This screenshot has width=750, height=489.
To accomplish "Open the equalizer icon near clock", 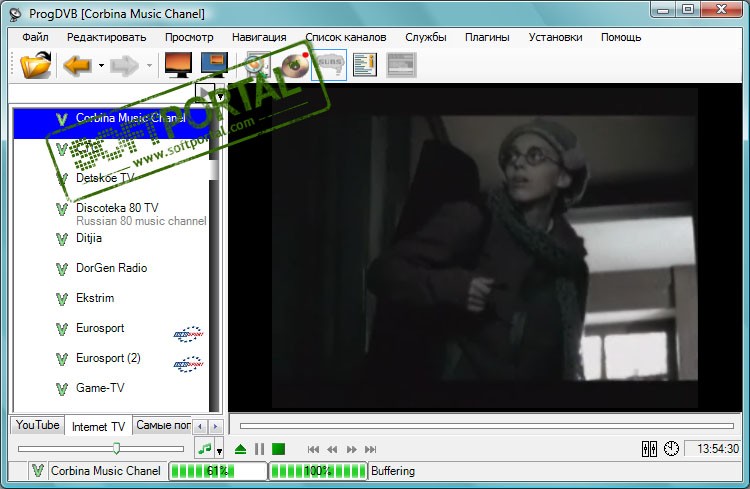I will pos(649,449).
